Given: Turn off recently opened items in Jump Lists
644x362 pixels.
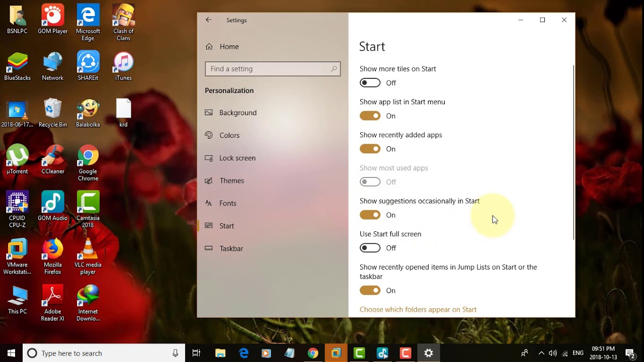Looking at the screenshot, I should tap(370, 291).
